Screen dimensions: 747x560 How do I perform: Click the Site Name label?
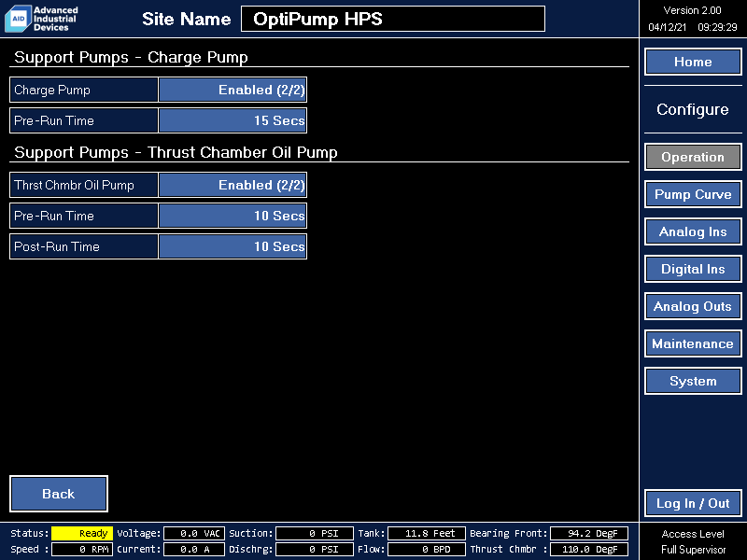186,19
